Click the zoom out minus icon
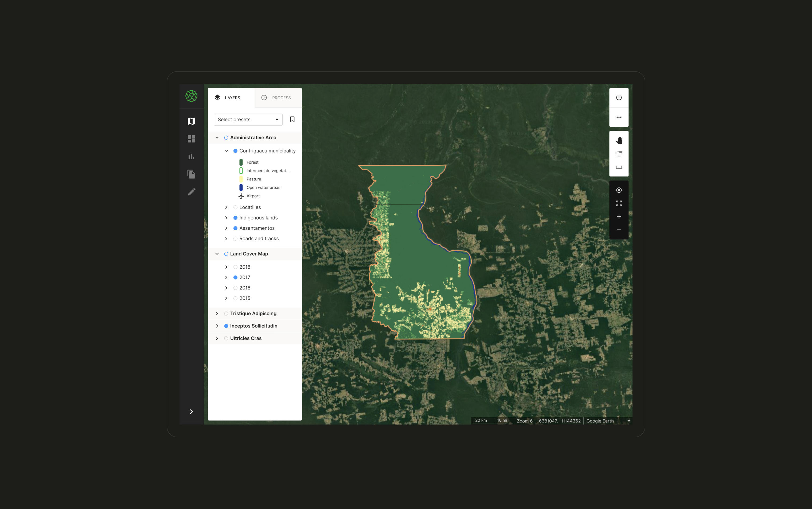The image size is (812, 509). (x=619, y=230)
